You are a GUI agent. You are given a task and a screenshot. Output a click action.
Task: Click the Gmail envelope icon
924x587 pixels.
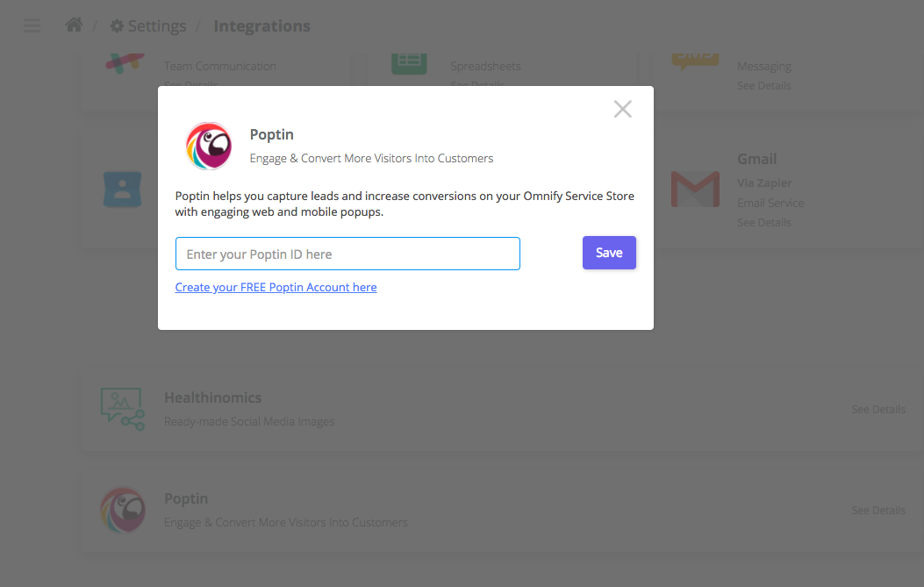695,189
